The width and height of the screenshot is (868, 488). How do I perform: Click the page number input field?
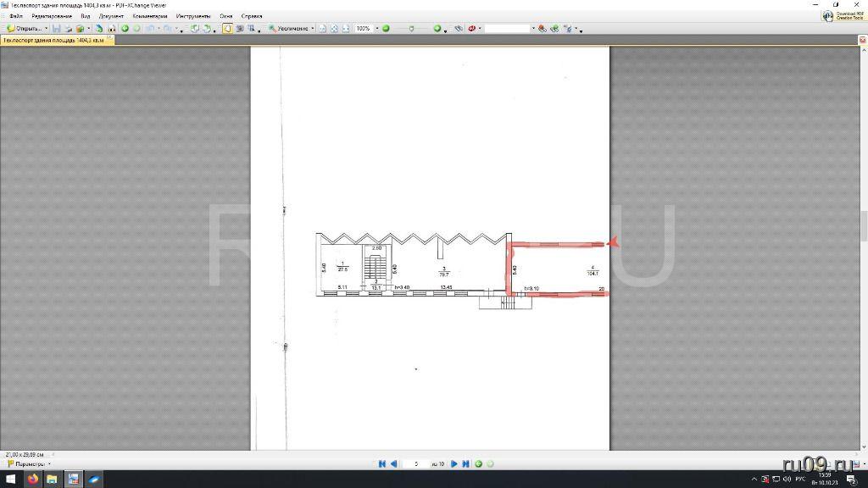416,463
